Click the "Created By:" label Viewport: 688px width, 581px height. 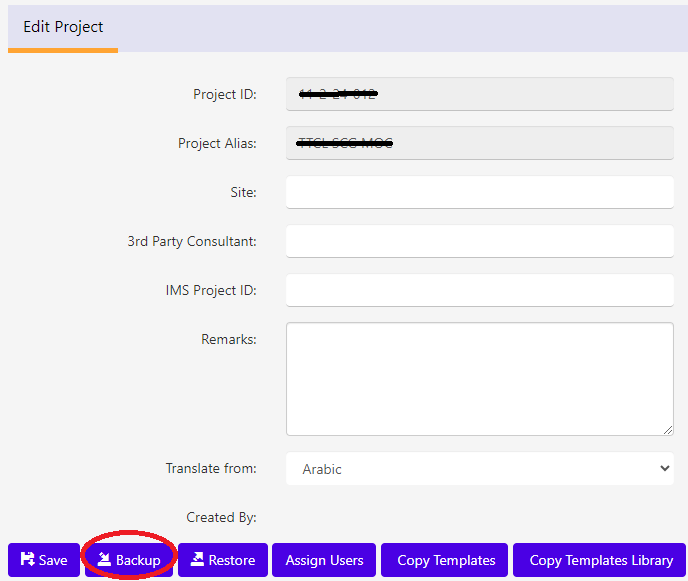(x=221, y=517)
